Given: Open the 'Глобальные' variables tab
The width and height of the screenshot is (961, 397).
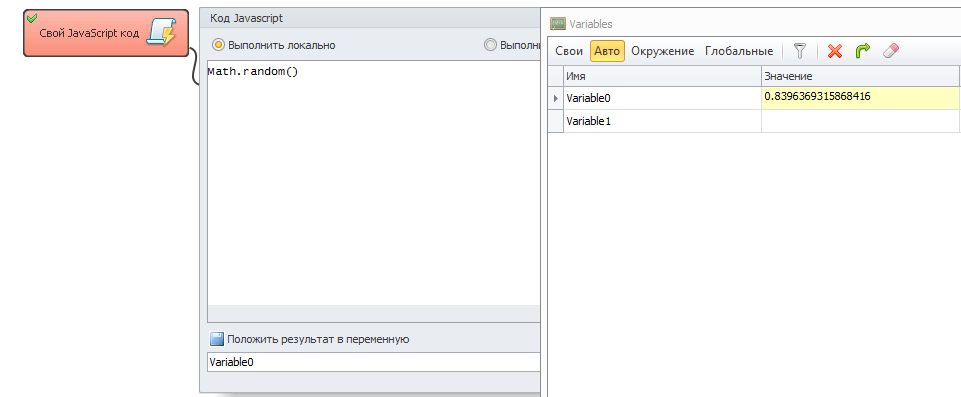Looking at the screenshot, I should [x=739, y=51].
